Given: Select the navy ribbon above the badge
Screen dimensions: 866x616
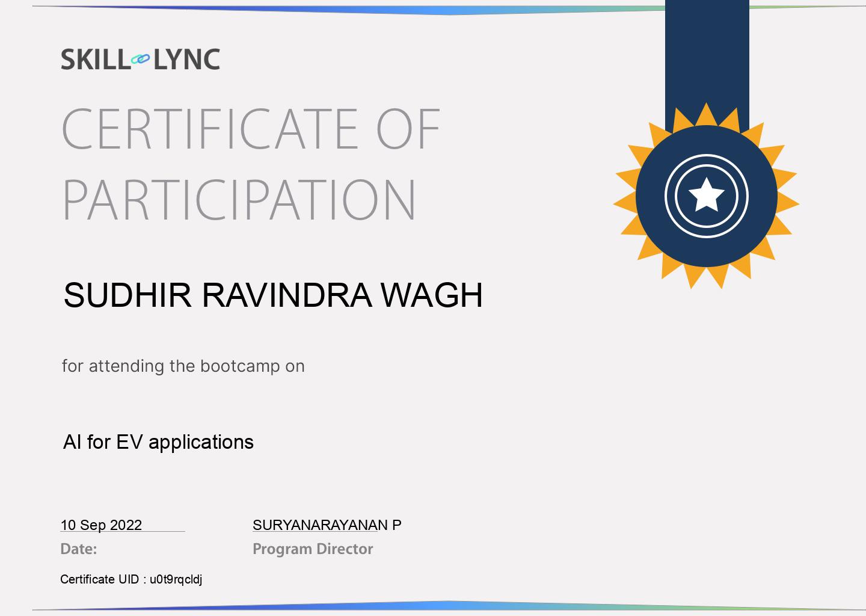Looking at the screenshot, I should pyautogui.click(x=707, y=54).
